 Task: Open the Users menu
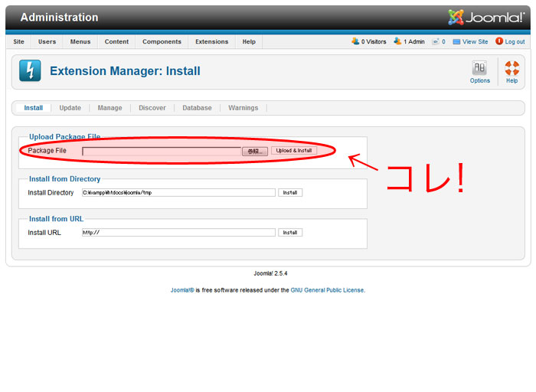coord(47,42)
